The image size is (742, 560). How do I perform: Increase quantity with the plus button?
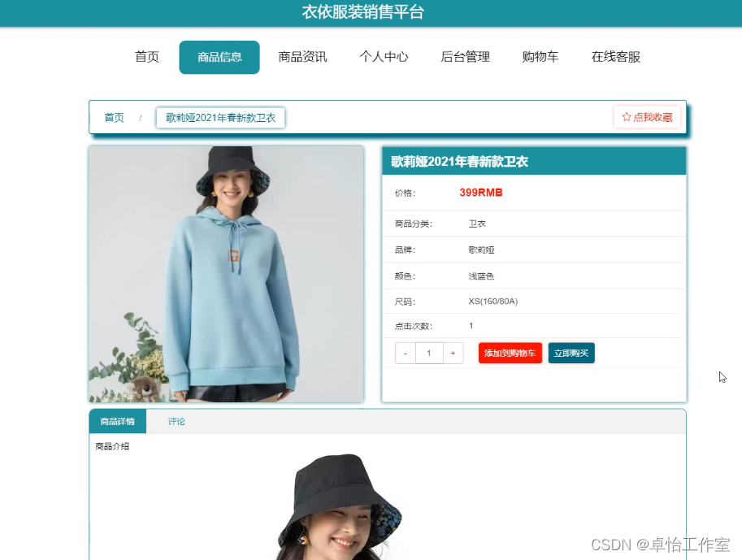coord(453,353)
